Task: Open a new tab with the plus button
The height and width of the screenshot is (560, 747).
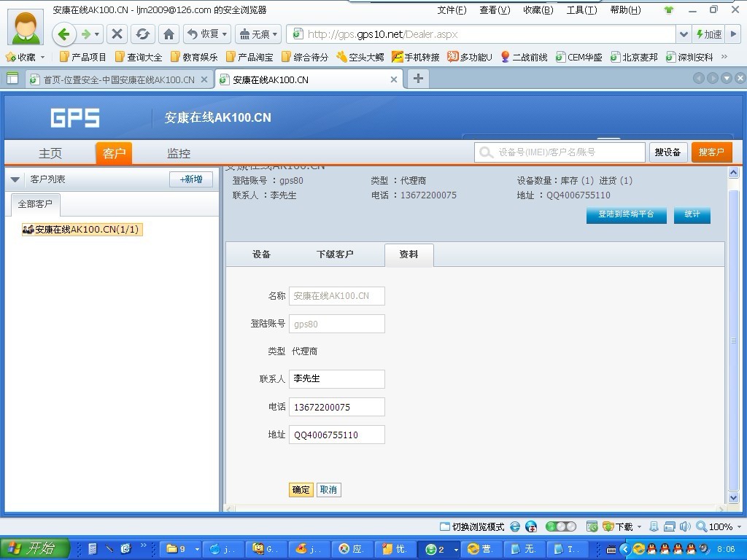Action: pos(418,79)
